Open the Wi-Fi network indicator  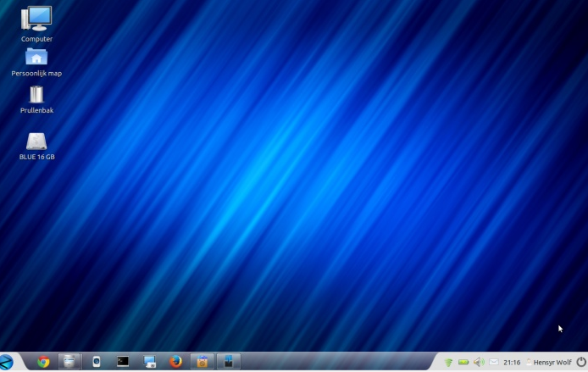tap(448, 362)
